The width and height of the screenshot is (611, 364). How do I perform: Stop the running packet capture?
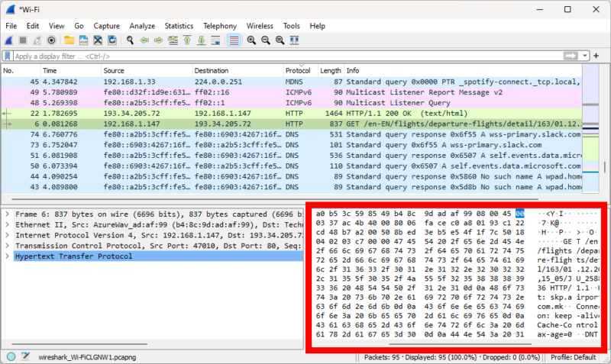tap(23, 40)
